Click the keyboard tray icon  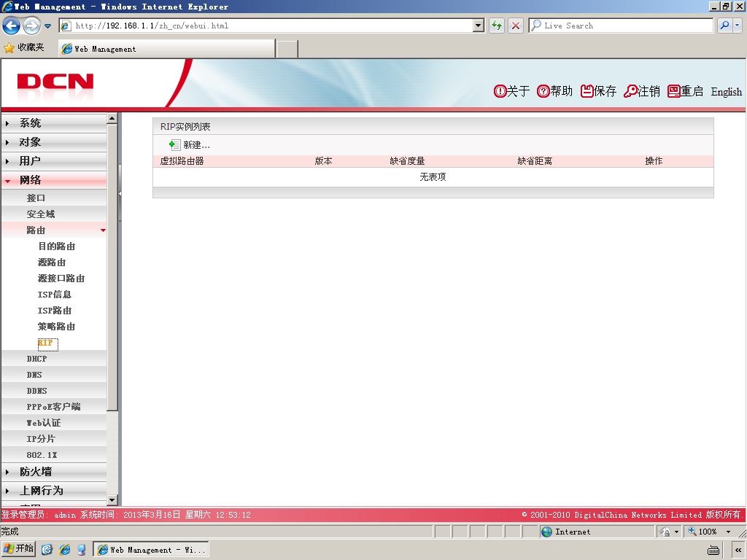[x=713, y=550]
